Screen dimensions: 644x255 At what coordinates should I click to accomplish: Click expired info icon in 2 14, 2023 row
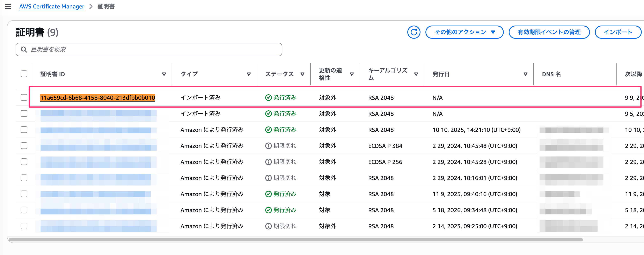(268, 226)
